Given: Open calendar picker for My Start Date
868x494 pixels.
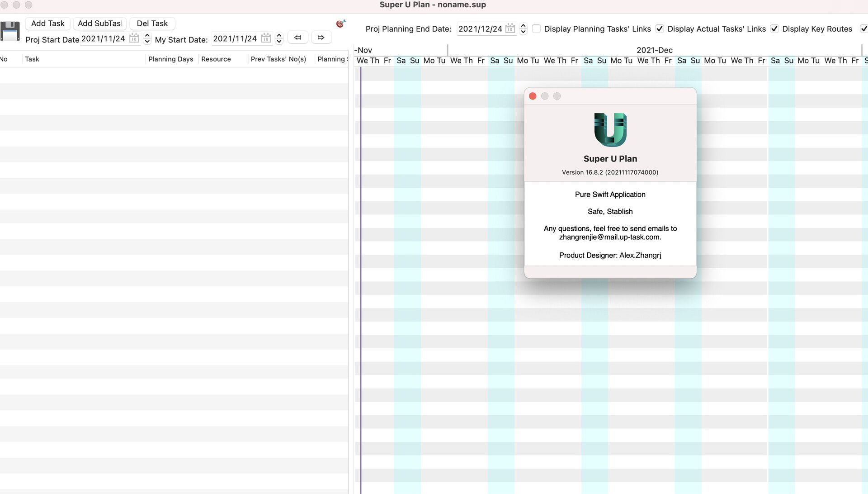Looking at the screenshot, I should [x=266, y=38].
